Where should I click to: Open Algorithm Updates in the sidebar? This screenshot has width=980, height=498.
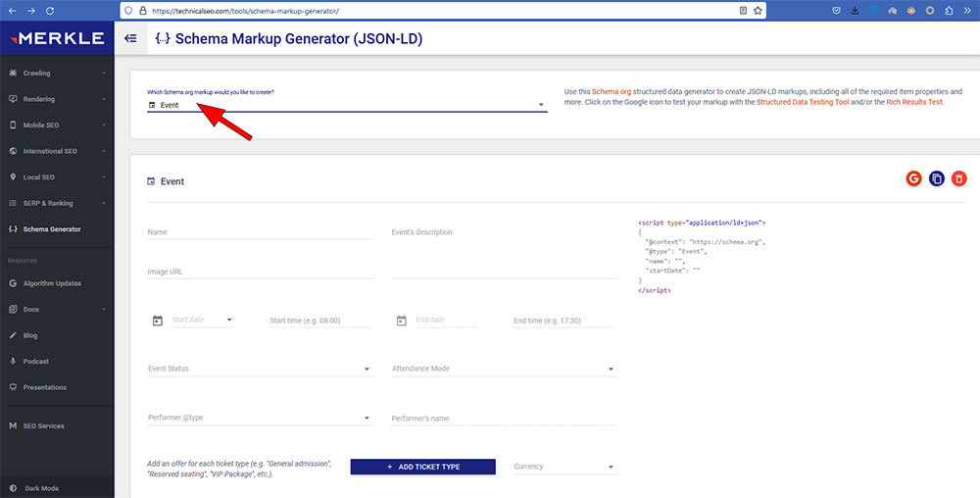[x=57, y=283]
